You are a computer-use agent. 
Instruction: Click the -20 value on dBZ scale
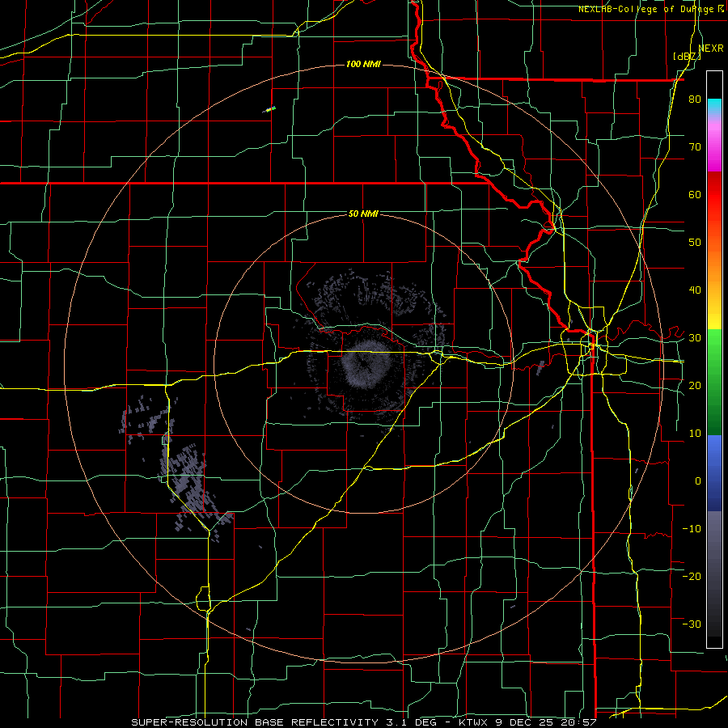pos(692,576)
